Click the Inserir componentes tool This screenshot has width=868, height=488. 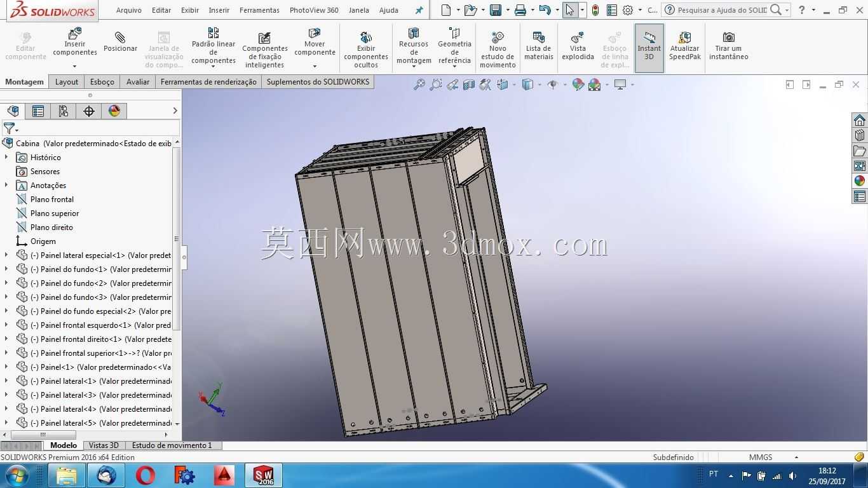pos(75,42)
